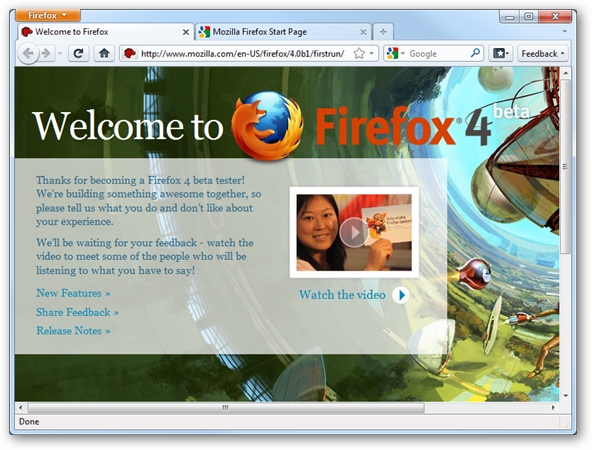This screenshot has height=450, width=592.
Task: Open the navigation history dropdown arrow
Action: tap(60, 54)
